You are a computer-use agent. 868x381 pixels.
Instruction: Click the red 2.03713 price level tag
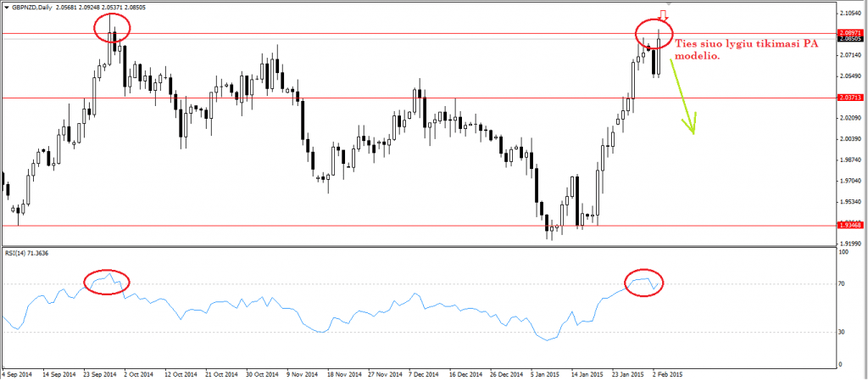coord(849,98)
